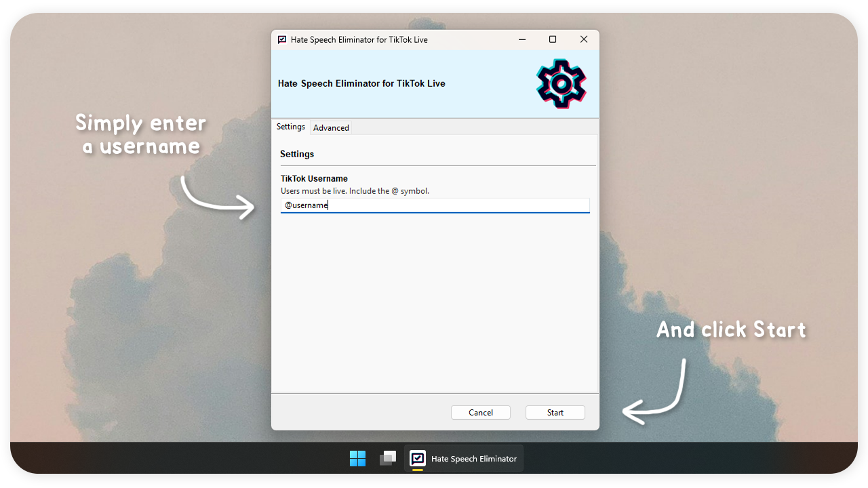Click the gear logo in the header
Screen dimensions: 868x488
(561, 84)
